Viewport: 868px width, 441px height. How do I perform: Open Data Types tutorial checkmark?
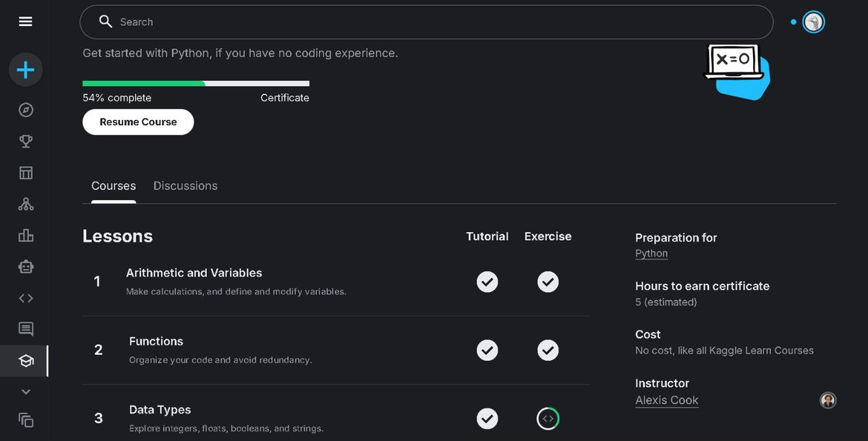coord(488,418)
